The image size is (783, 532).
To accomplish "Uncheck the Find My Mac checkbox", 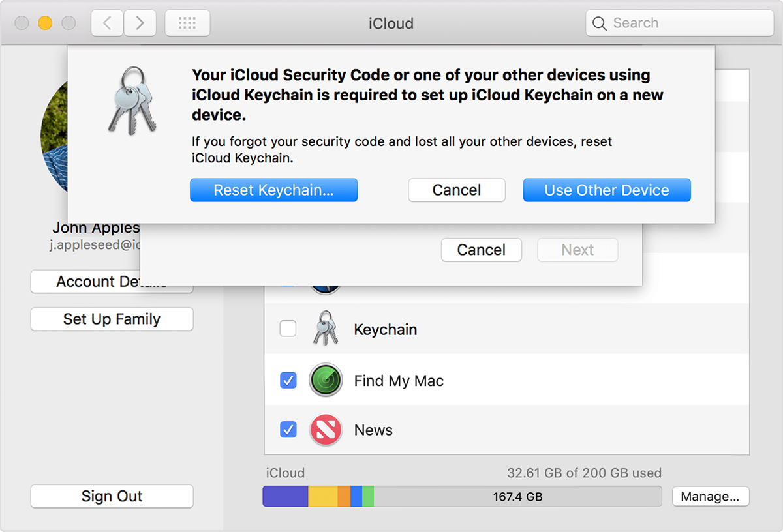I will [x=288, y=380].
